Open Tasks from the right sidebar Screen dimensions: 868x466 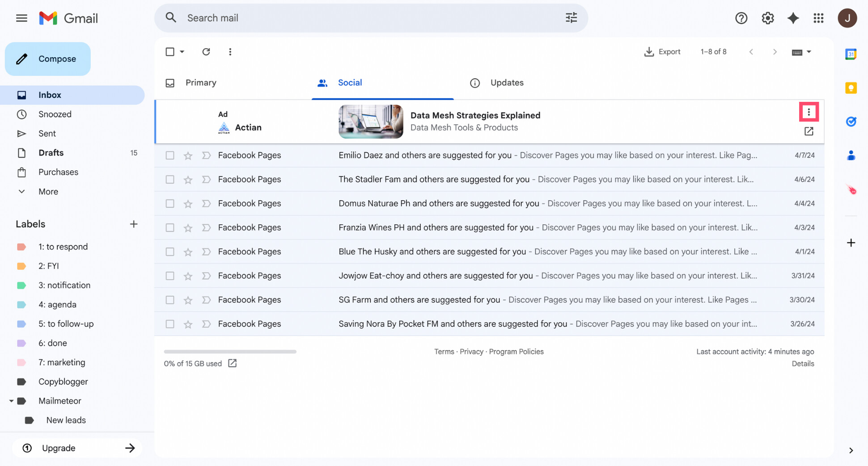tap(851, 122)
